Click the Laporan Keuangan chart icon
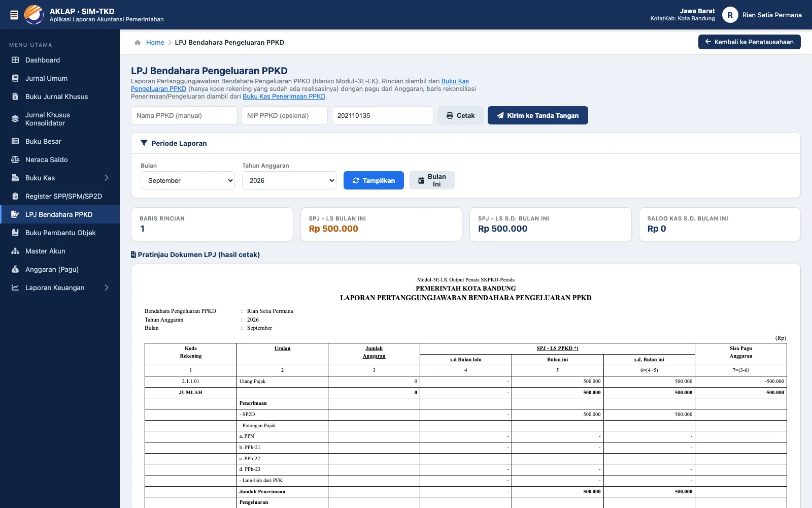 [15, 288]
